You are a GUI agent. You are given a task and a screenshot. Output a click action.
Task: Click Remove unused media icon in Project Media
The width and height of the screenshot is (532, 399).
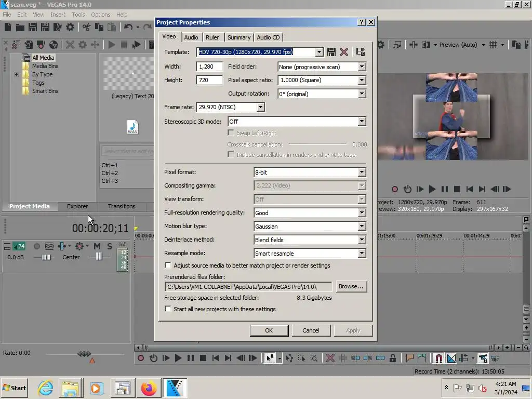[x=16, y=45]
